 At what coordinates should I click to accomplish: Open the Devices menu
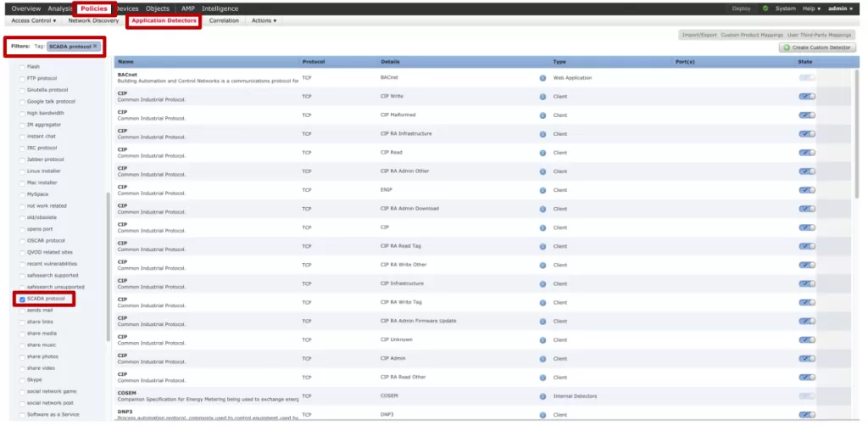(127, 8)
